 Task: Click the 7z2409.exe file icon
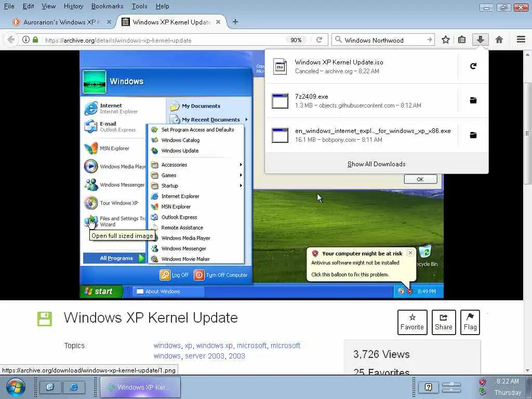tap(280, 101)
